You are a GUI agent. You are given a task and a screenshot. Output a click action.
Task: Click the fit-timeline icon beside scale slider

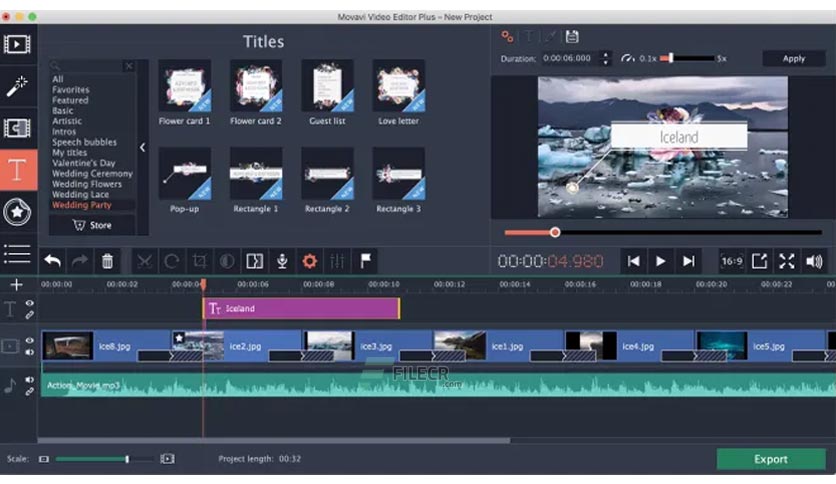point(167,459)
